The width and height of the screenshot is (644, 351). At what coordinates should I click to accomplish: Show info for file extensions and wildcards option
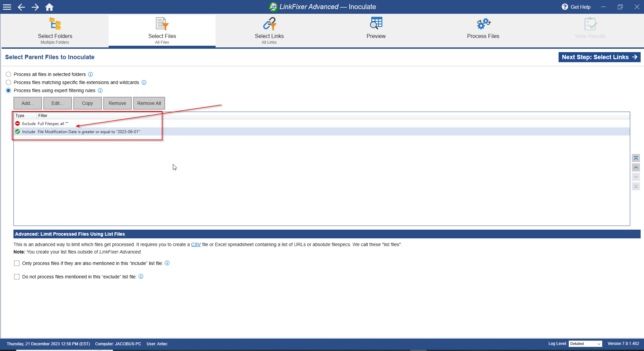click(x=144, y=82)
